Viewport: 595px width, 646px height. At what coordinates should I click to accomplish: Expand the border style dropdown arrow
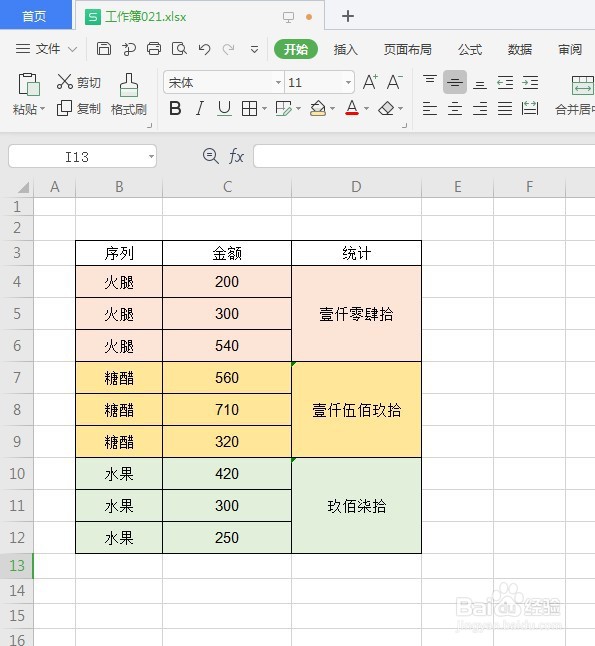tap(265, 109)
